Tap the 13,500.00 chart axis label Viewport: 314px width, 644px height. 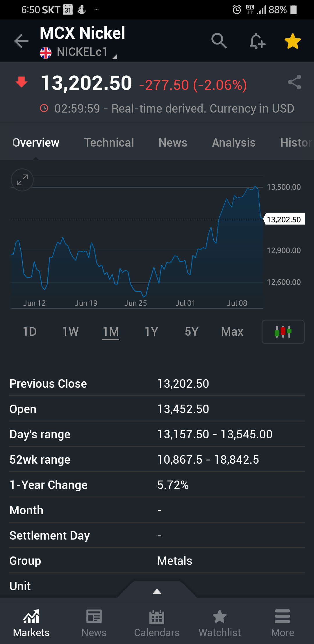[284, 187]
